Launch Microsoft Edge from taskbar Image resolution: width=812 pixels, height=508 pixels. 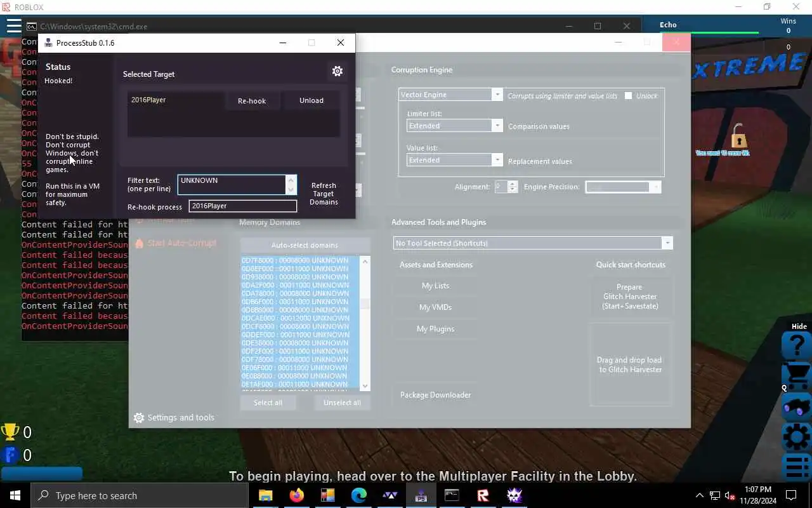tap(358, 495)
